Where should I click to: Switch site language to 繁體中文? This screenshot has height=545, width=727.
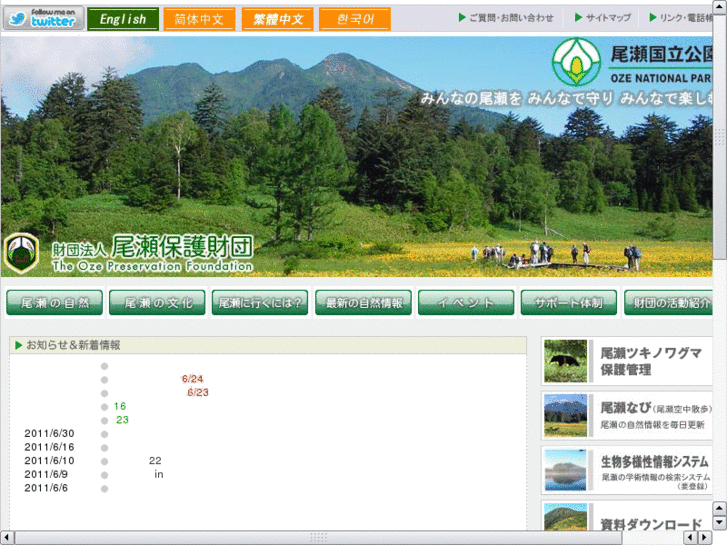coord(277,19)
